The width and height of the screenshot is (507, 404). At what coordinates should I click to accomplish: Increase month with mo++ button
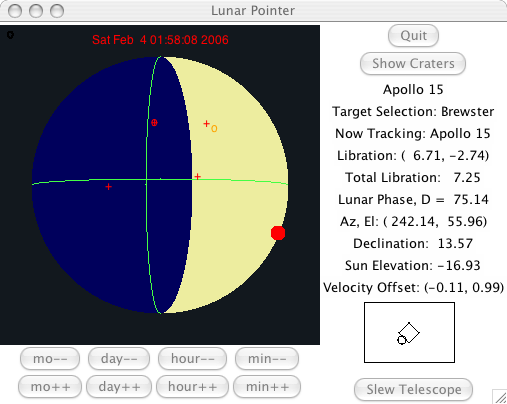[50, 387]
